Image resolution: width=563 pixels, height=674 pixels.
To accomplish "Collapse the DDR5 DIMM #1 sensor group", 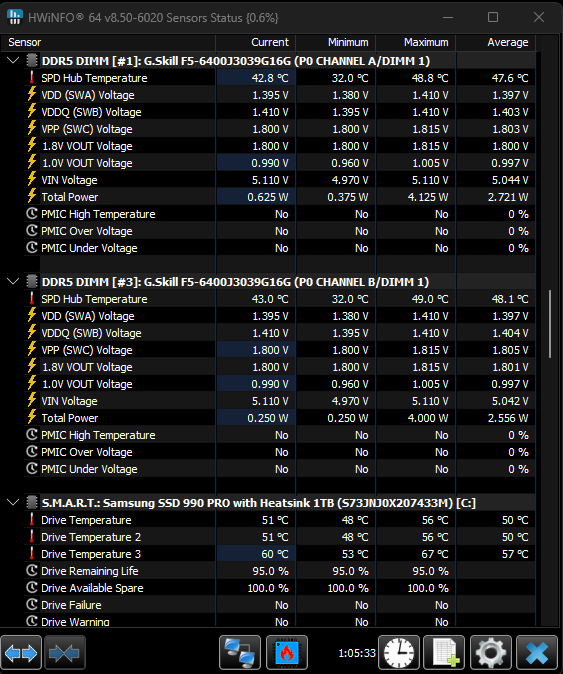I will [x=13, y=61].
